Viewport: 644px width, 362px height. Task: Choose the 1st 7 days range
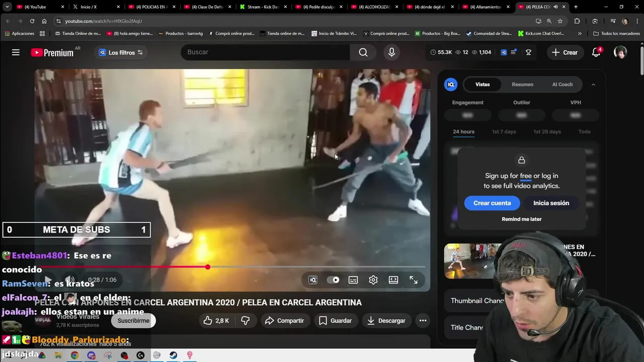click(504, 132)
